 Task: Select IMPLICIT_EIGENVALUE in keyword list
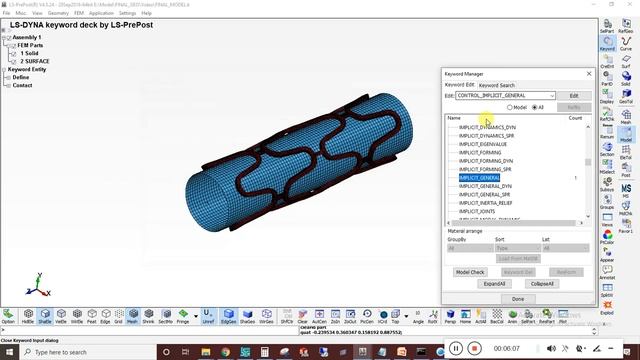483,144
